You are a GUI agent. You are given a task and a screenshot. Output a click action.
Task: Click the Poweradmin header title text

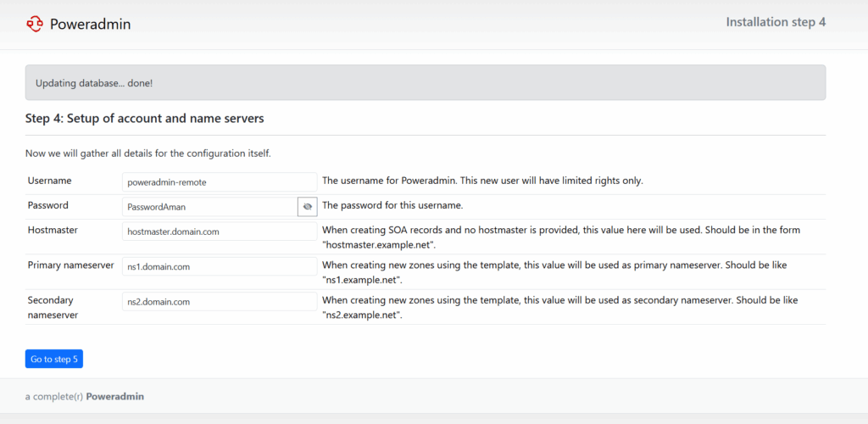(x=90, y=24)
